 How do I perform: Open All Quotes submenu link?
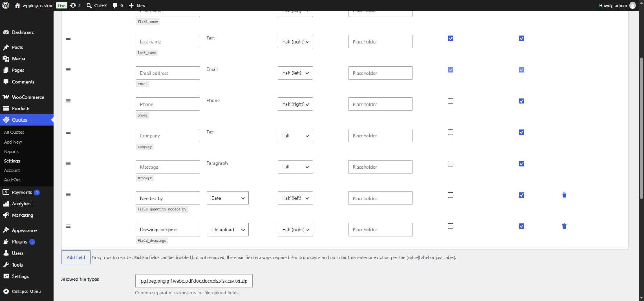tap(14, 132)
